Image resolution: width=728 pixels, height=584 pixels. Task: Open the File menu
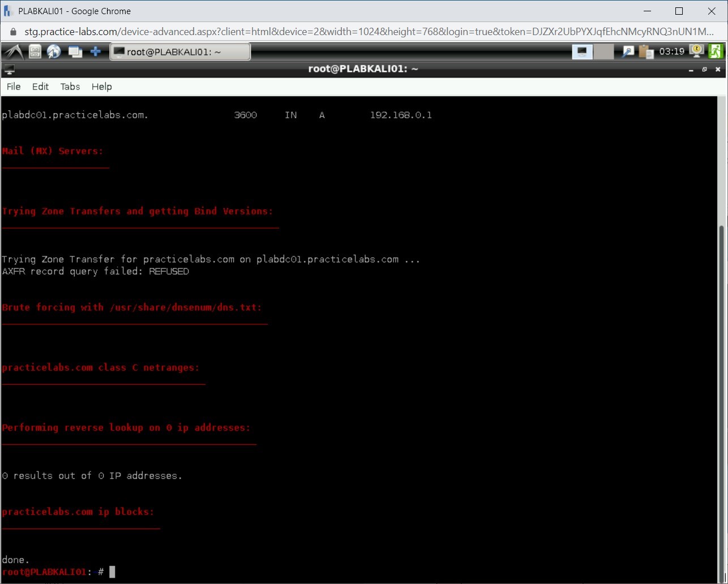[x=14, y=87]
